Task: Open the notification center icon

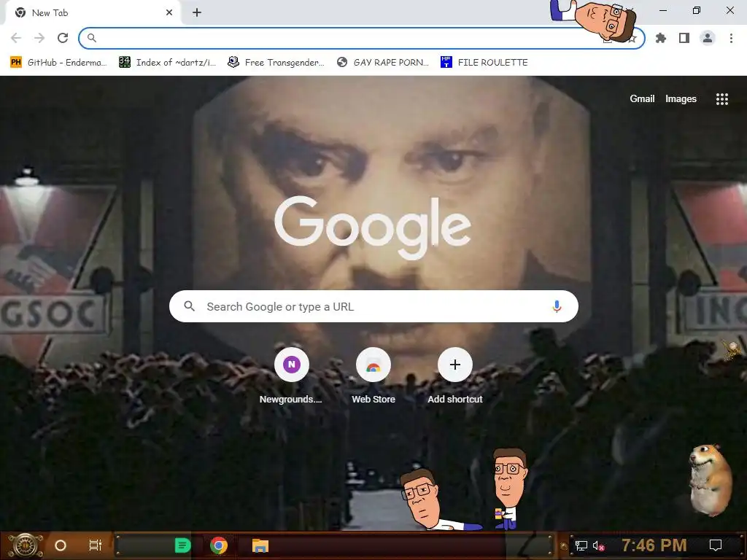Action: click(x=715, y=545)
